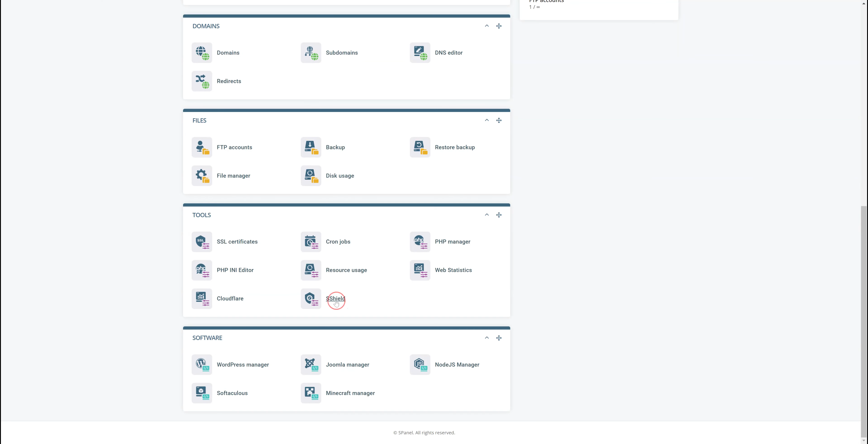Open the Subdomains icon

coord(311,53)
